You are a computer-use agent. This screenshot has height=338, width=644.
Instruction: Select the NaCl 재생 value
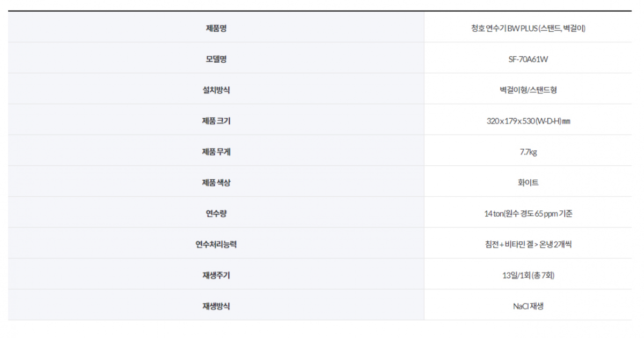pos(528,307)
